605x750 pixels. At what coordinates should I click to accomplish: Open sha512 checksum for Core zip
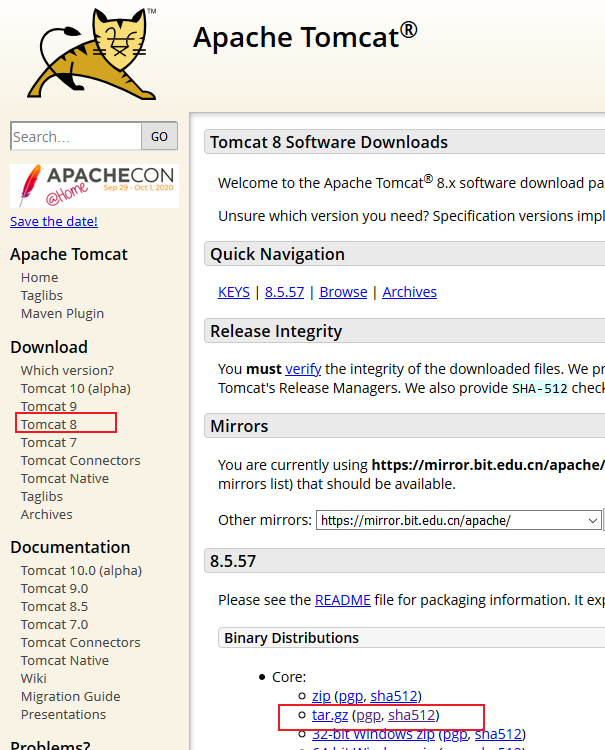(x=394, y=696)
